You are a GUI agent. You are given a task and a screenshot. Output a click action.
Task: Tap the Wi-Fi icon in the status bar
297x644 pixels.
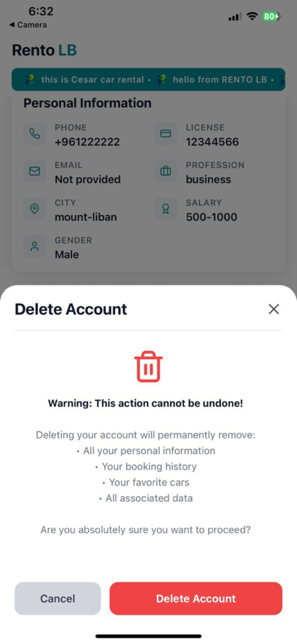point(252,16)
